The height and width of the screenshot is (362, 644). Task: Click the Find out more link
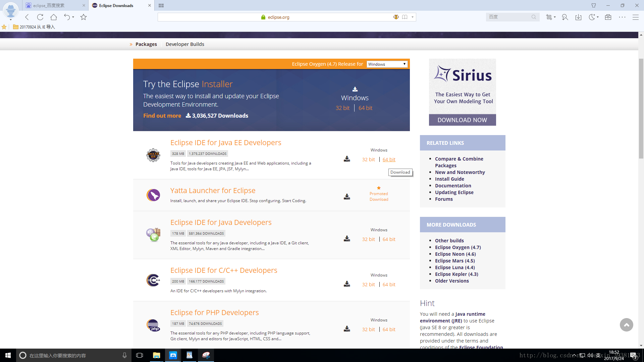(161, 115)
